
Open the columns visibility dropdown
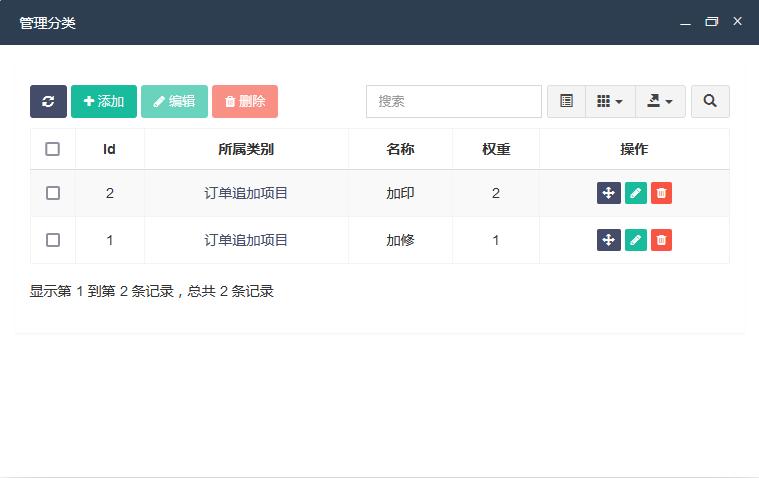tap(610, 101)
